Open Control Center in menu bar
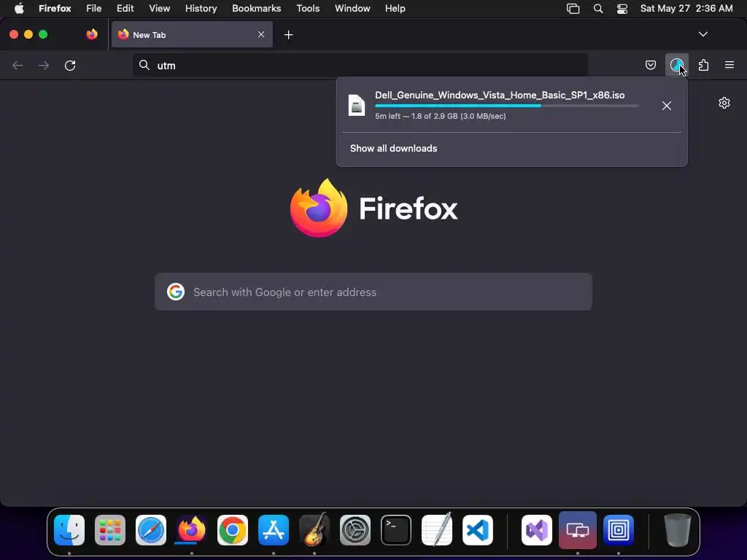 pyautogui.click(x=622, y=9)
